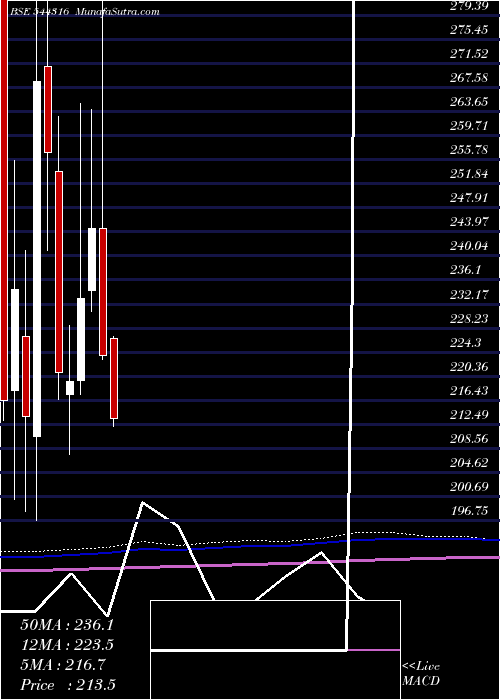The width and height of the screenshot is (500, 700).
Task: Click the MunafaSutra.com chart title text
Action: (x=117, y=12)
